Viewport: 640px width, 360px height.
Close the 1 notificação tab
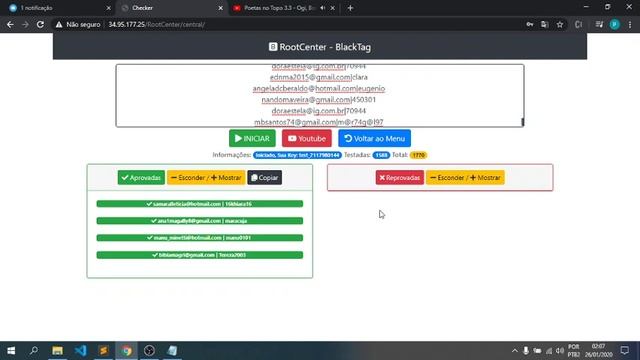pos(108,8)
